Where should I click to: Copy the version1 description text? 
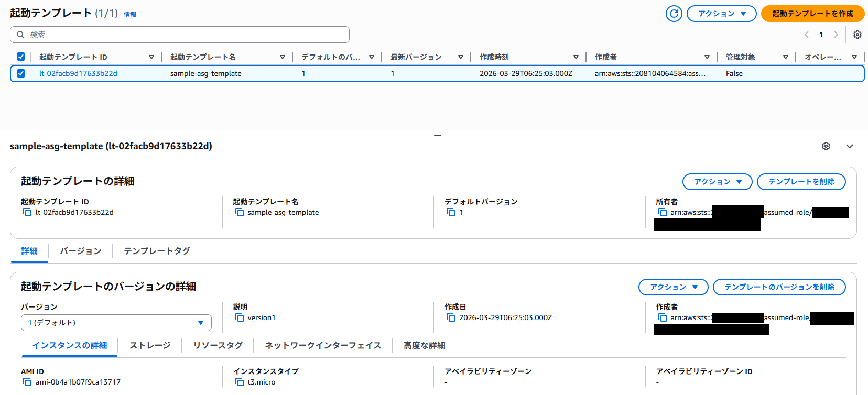[x=240, y=318]
